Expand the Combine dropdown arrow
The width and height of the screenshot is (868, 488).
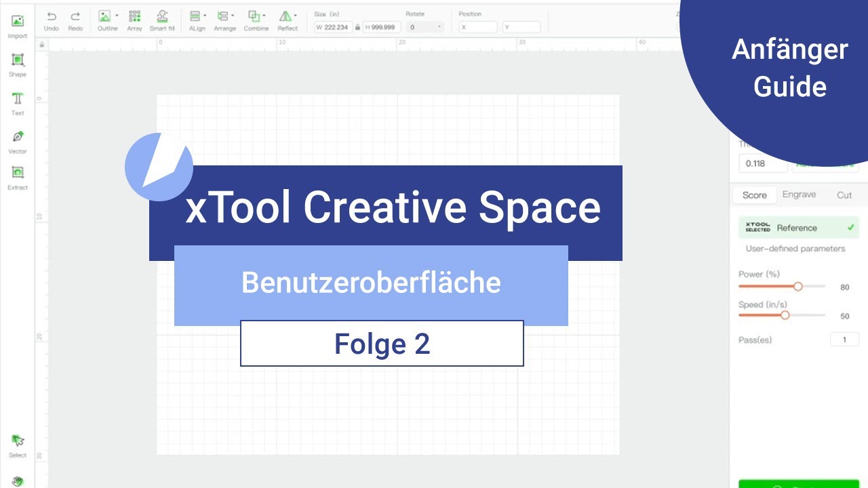(x=265, y=15)
